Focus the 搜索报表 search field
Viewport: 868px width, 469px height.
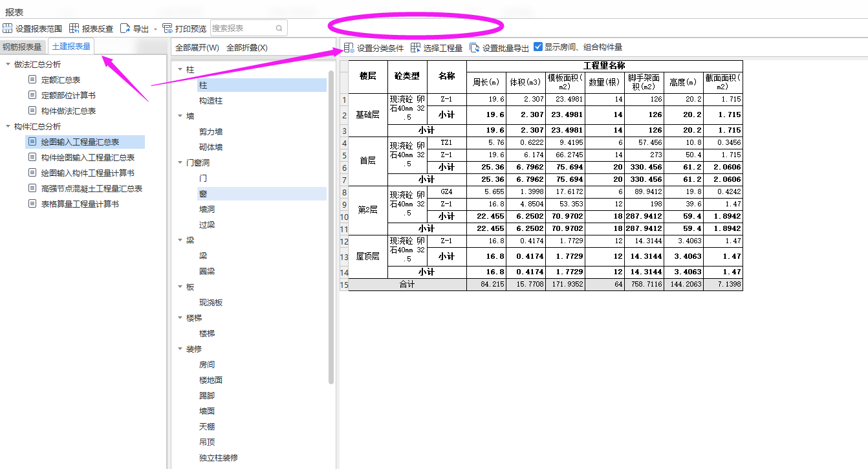pos(248,28)
